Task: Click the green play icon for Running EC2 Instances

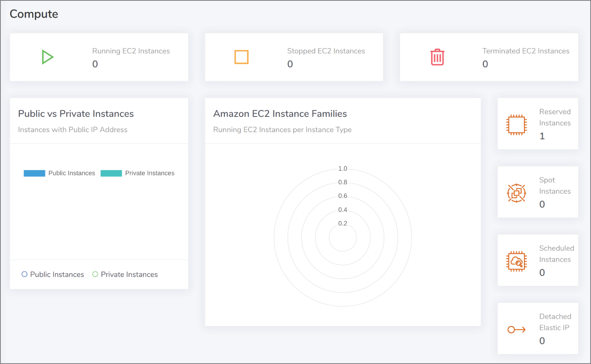Action: click(x=48, y=57)
